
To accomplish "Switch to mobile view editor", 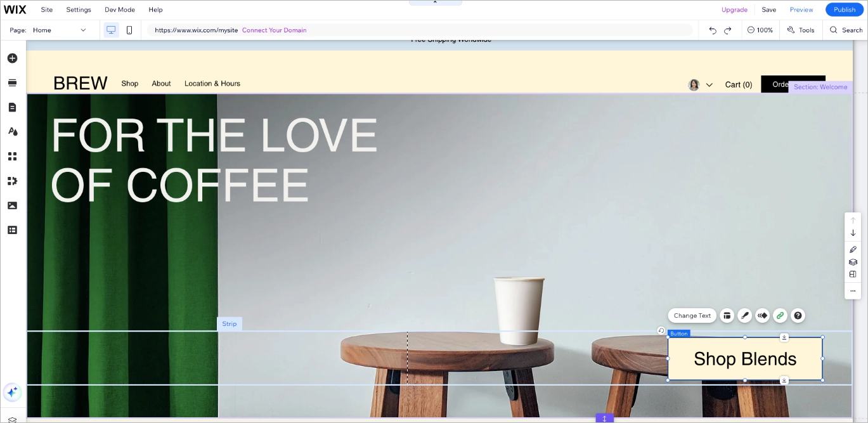I will [129, 30].
